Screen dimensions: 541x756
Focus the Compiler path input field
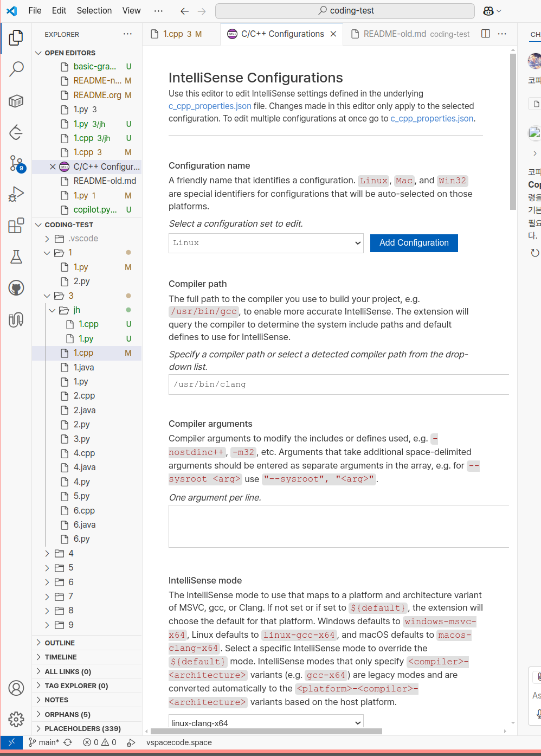339,385
